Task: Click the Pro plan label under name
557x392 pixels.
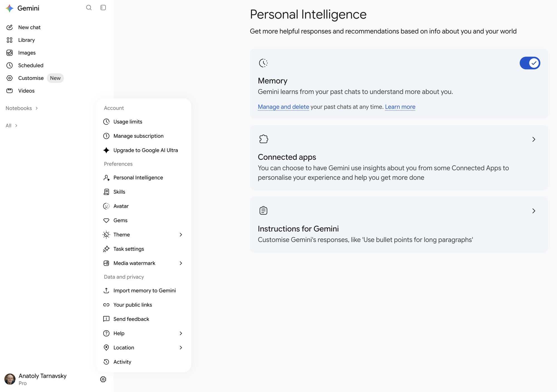Action: [x=23, y=383]
